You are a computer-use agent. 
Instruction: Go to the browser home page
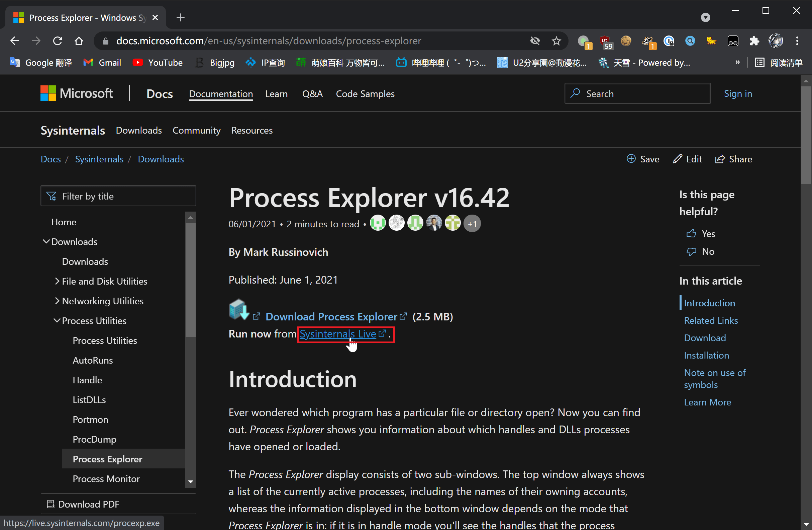[x=79, y=41]
